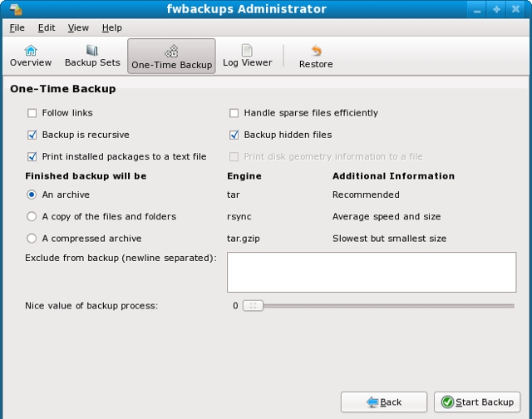The image size is (532, 419).
Task: Select An archive radio option
Action: [x=32, y=195]
